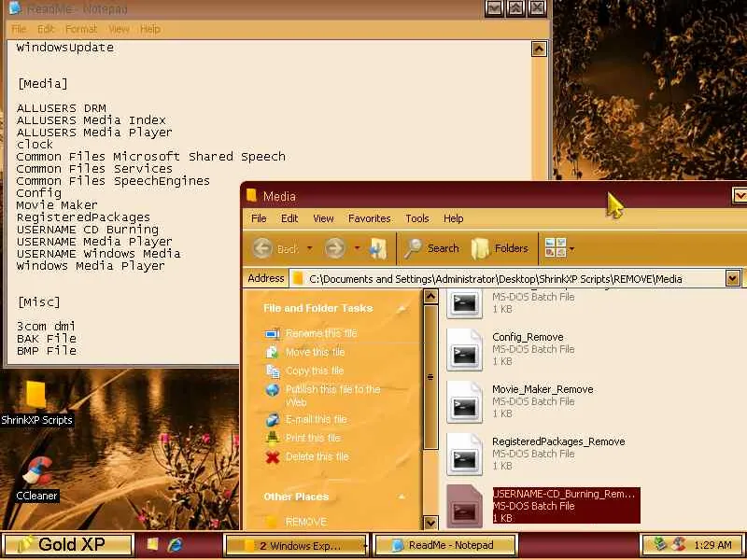Toggle the Folders pane button
The image size is (747, 560).
tap(500, 248)
